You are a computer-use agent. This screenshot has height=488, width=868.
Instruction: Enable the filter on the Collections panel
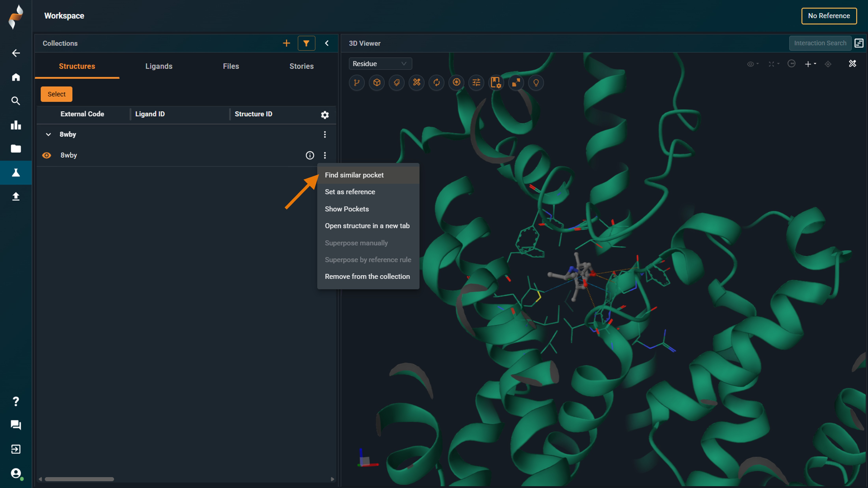point(306,43)
